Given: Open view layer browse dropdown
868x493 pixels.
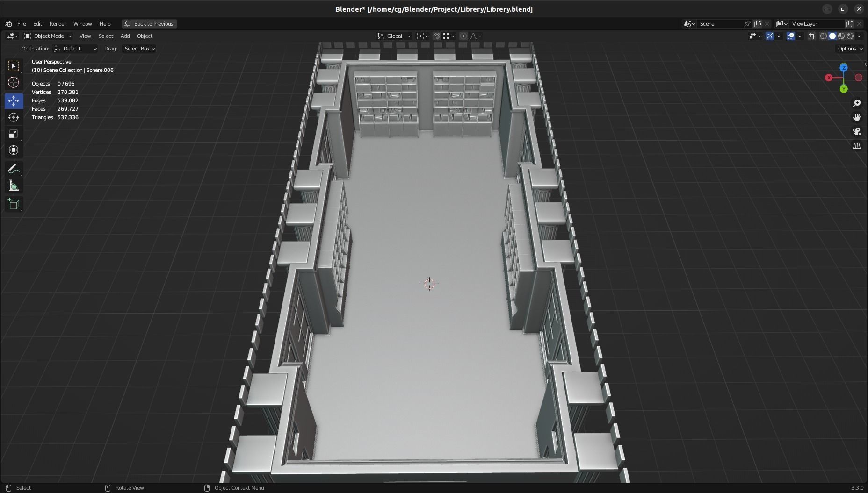Looking at the screenshot, I should coord(782,24).
